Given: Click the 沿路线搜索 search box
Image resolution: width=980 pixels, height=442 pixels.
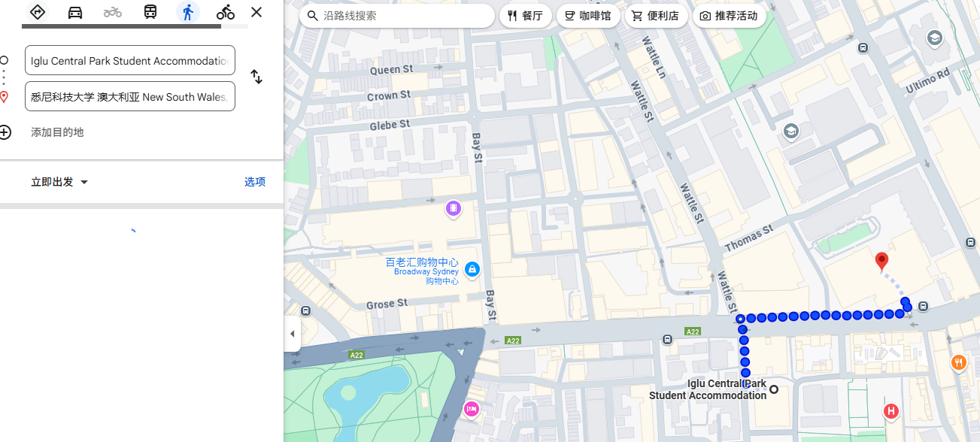Looking at the screenshot, I should (x=396, y=16).
